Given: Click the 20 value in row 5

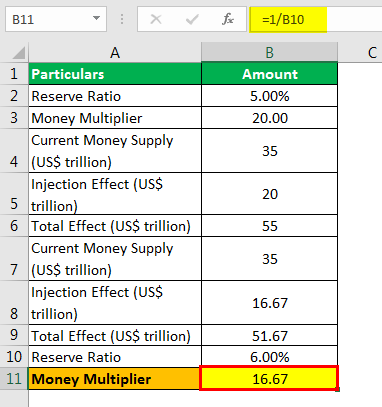Looking at the screenshot, I should [x=269, y=194].
